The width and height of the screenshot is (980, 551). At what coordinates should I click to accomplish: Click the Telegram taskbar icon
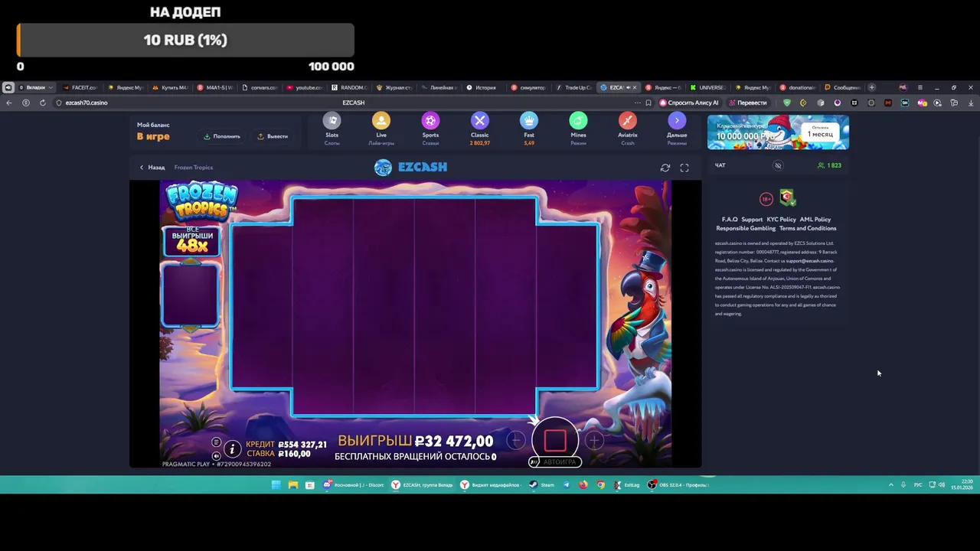pyautogui.click(x=567, y=484)
